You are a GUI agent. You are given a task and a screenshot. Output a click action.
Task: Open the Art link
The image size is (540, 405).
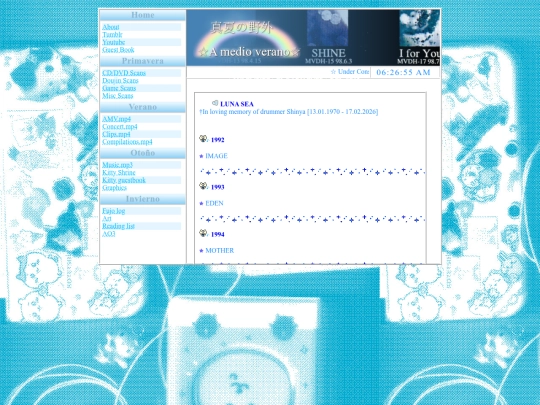[107, 218]
